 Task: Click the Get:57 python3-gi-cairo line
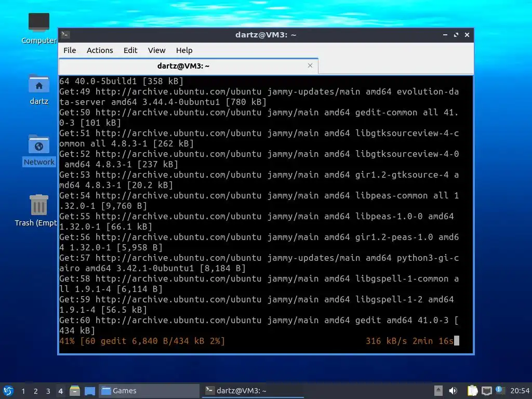(x=259, y=263)
